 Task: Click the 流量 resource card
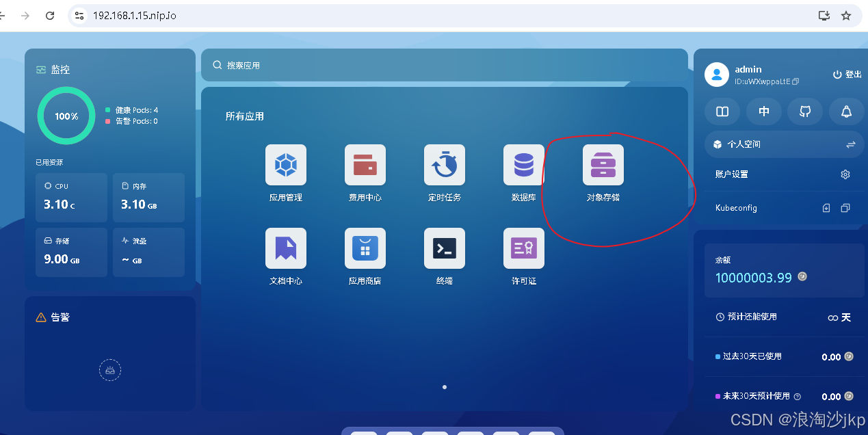click(x=148, y=252)
